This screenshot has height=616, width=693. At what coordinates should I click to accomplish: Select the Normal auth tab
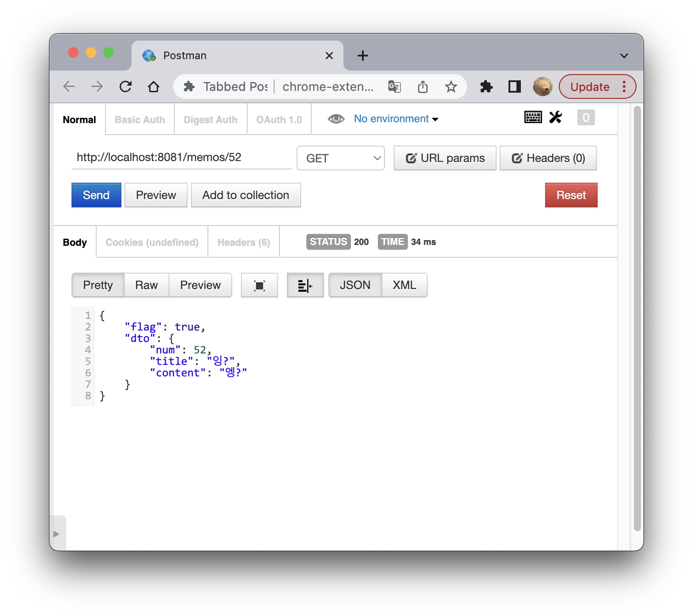(x=79, y=120)
